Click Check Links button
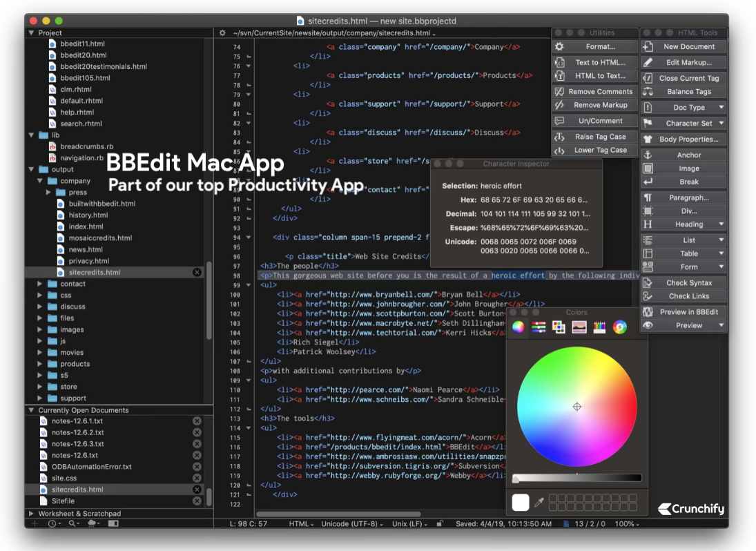 pos(684,296)
